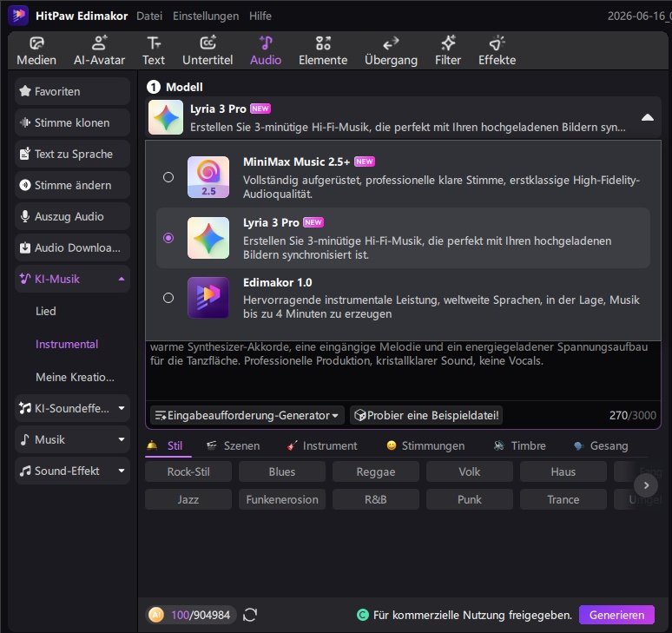Add the Haus style tag
This screenshot has width=672, height=633.
[x=563, y=471]
